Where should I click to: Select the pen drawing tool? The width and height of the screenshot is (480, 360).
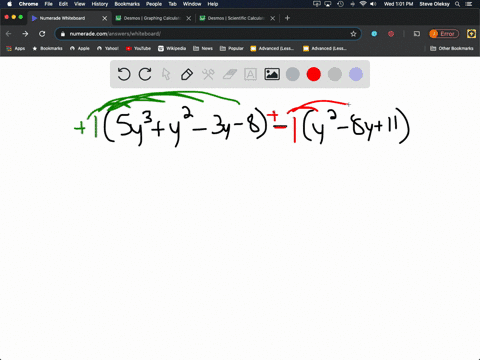[187, 74]
